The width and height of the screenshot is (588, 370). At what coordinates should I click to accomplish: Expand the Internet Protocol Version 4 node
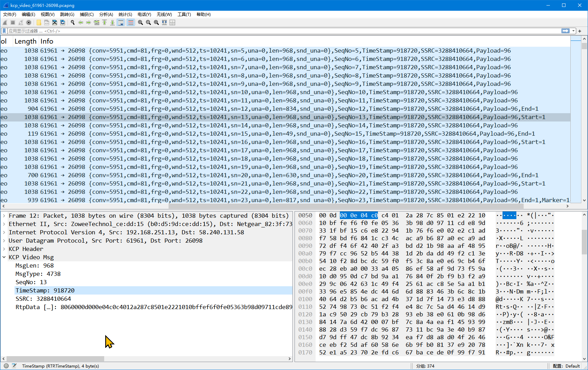click(4, 232)
